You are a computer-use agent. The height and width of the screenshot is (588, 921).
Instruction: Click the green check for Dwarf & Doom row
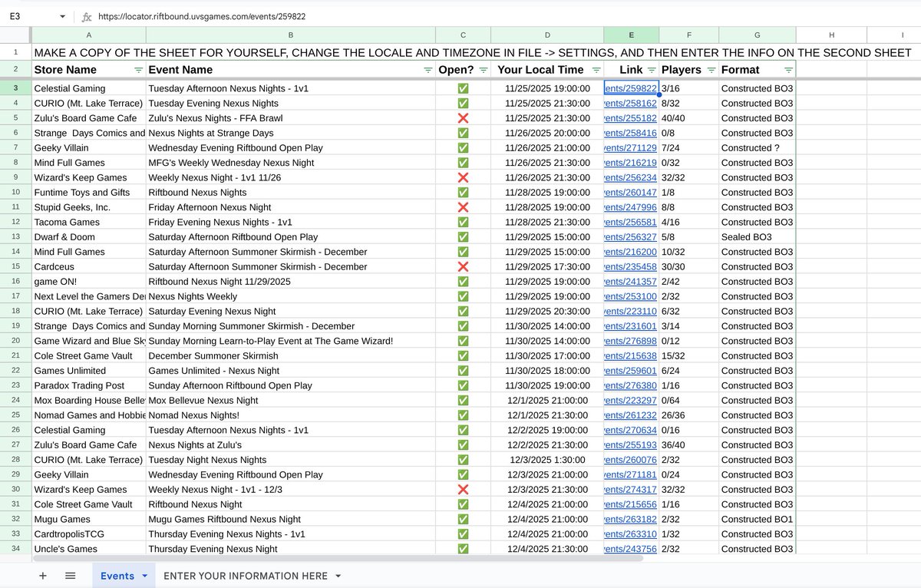[463, 237]
